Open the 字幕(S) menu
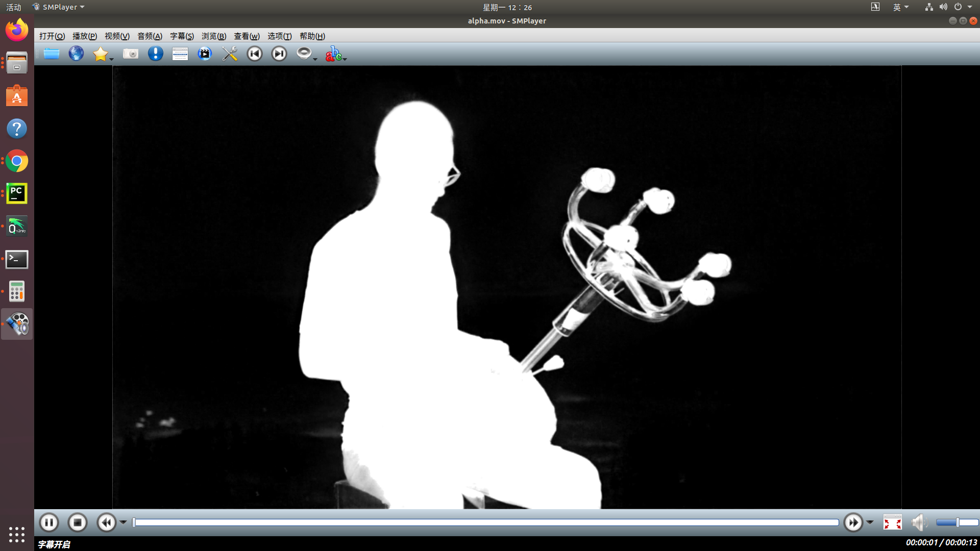 coord(182,36)
